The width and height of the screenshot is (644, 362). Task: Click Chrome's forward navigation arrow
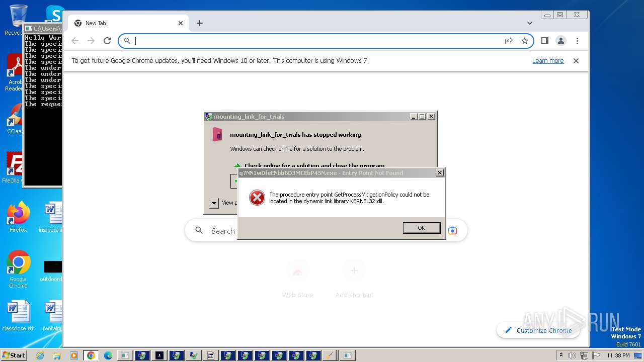(x=91, y=41)
